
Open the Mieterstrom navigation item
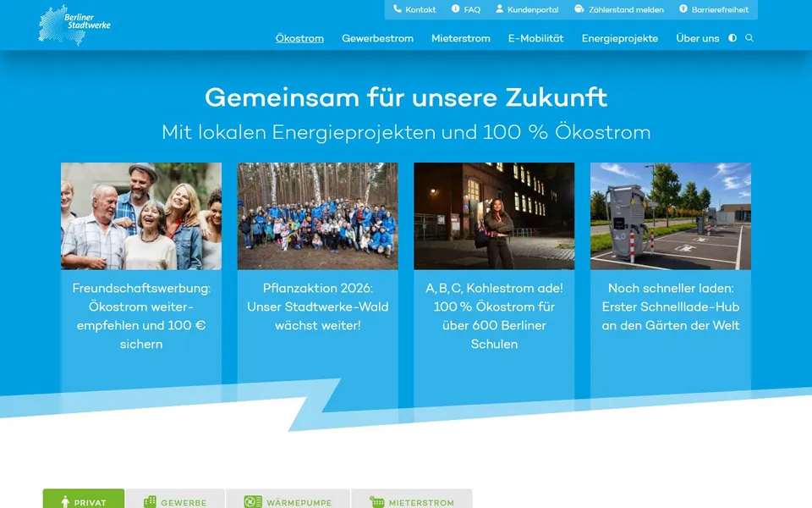click(x=461, y=38)
